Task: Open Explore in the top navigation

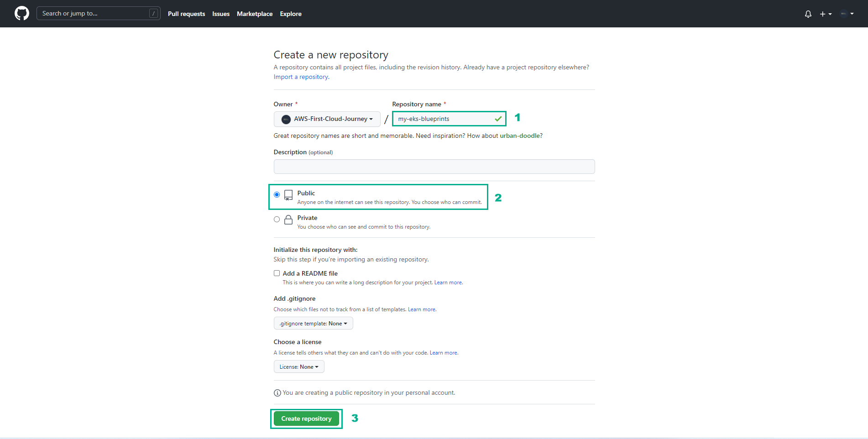Action: (x=291, y=14)
